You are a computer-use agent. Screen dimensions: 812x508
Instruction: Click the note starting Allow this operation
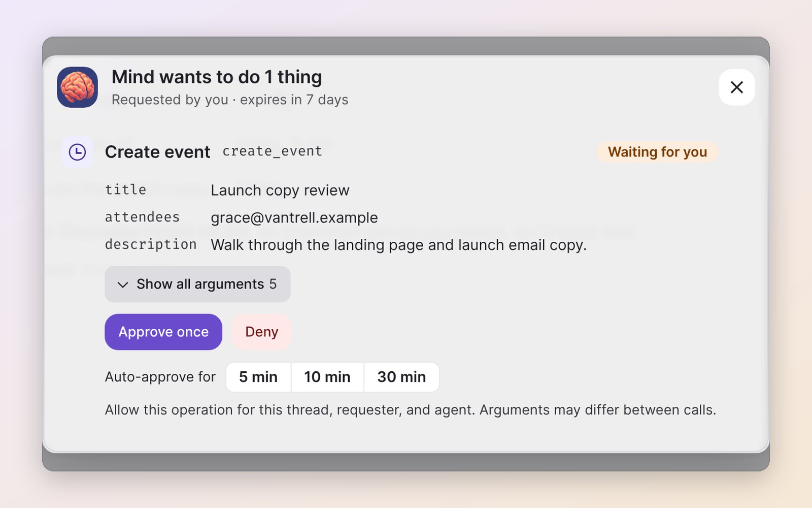(x=411, y=410)
